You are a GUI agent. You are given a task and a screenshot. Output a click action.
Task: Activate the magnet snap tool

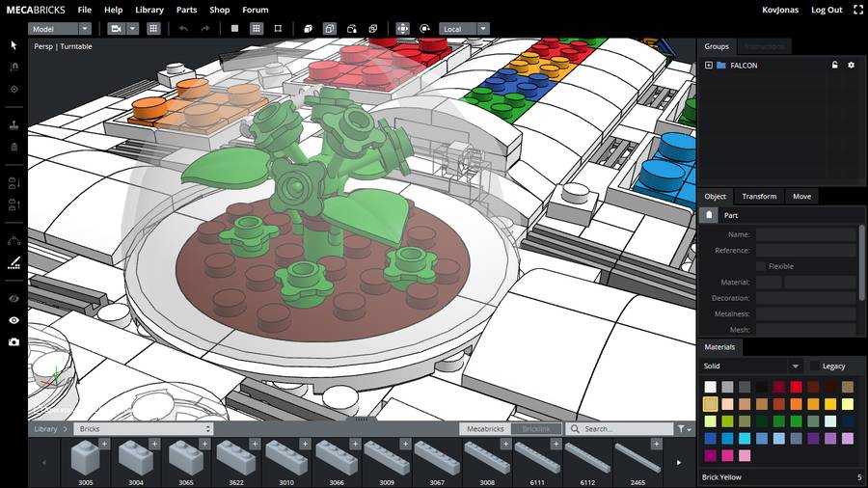[14, 67]
